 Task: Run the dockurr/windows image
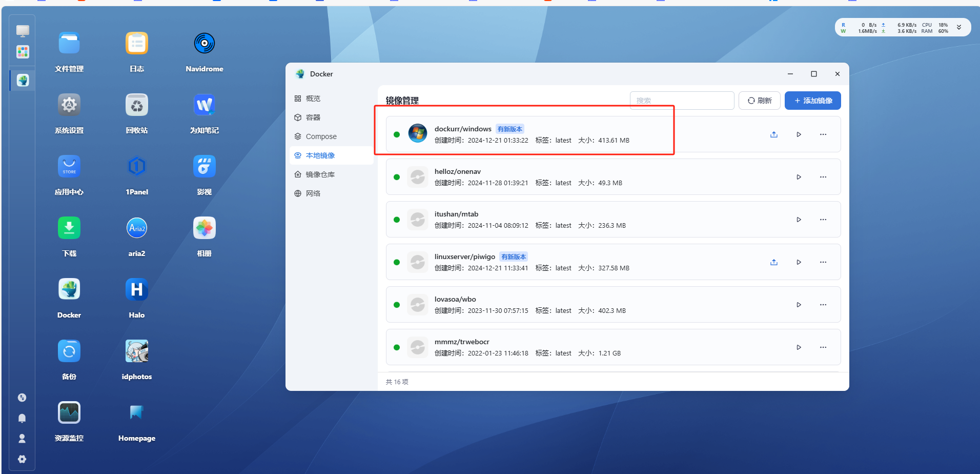[799, 134]
